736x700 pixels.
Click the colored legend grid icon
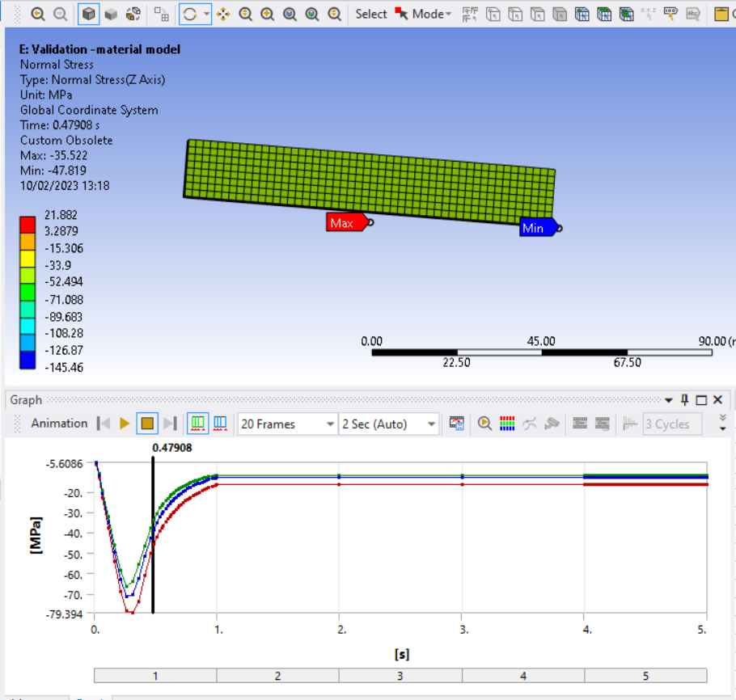[508, 424]
